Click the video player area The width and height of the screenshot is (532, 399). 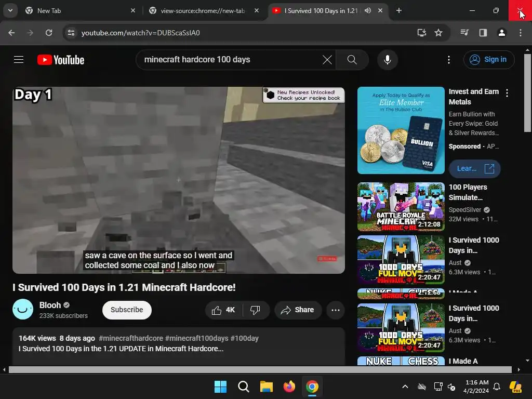coord(179,180)
